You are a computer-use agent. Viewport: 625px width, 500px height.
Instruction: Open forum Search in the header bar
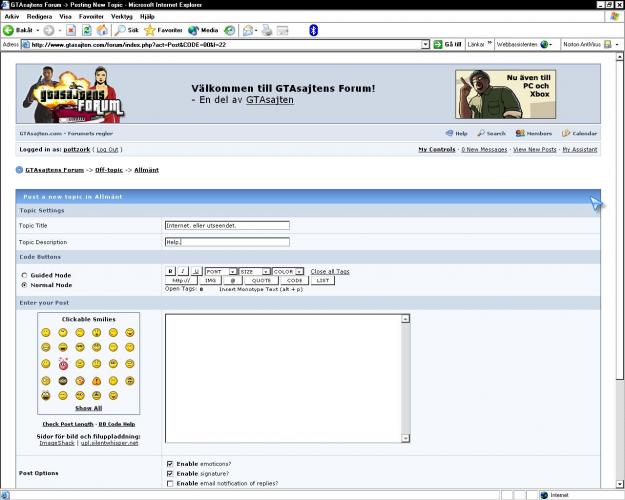click(491, 133)
